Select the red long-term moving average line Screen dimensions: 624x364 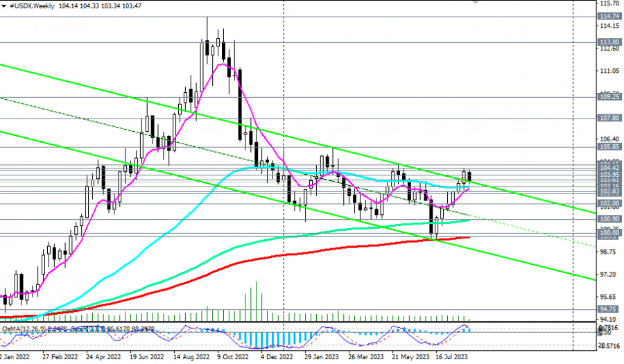[279, 255]
